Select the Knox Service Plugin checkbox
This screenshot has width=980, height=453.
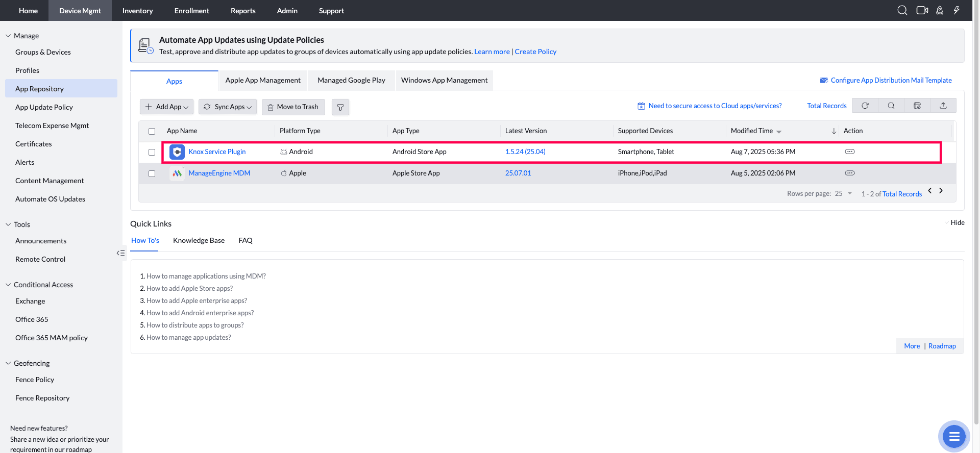(152, 152)
